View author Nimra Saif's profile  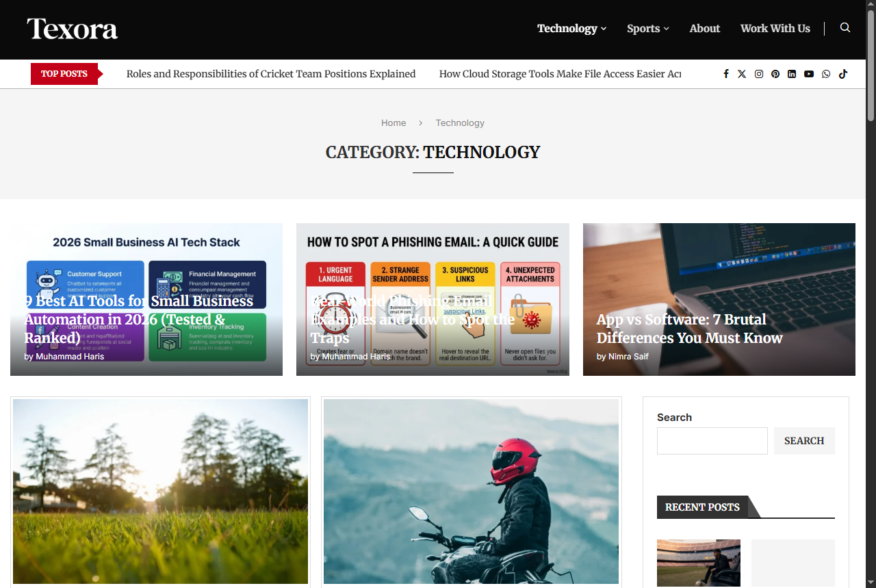coord(628,357)
